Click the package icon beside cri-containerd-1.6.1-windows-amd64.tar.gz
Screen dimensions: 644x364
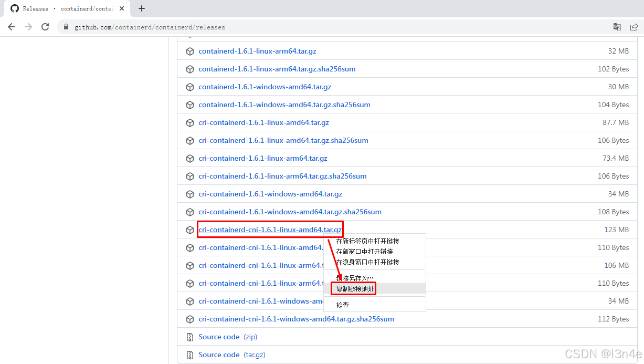(x=190, y=194)
